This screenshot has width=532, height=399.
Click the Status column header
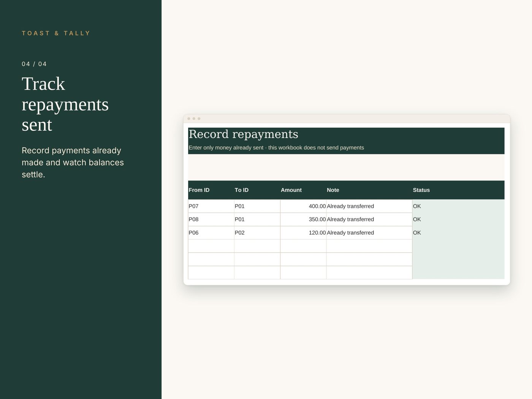(x=421, y=190)
